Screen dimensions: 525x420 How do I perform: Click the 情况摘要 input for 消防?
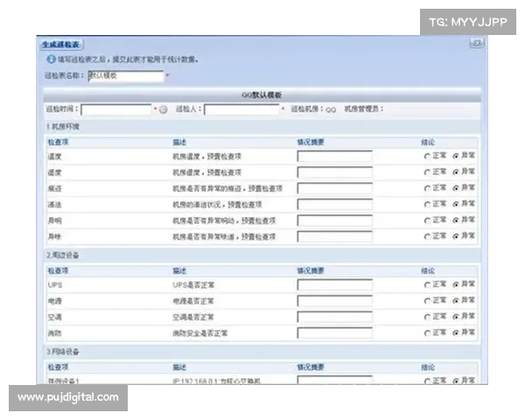click(x=335, y=332)
